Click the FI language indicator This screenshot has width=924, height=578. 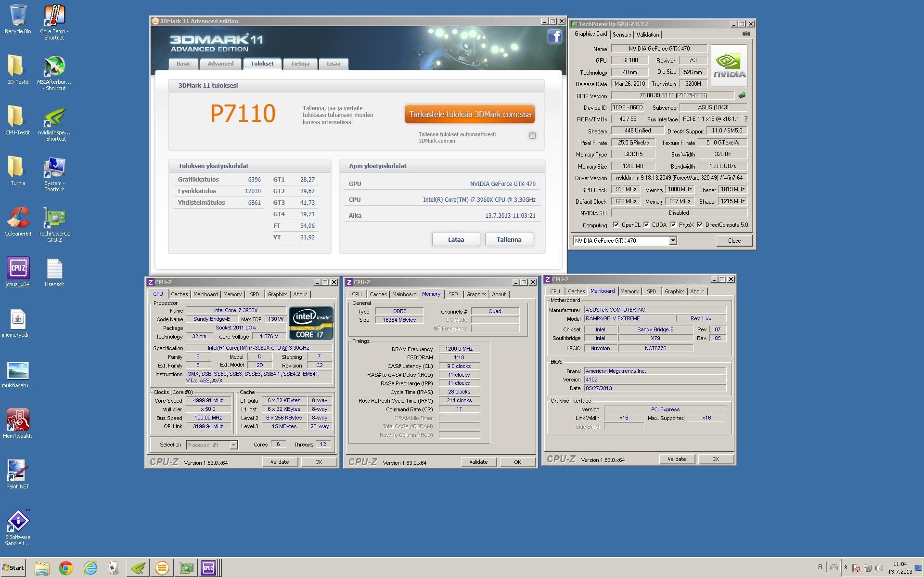tap(820, 567)
